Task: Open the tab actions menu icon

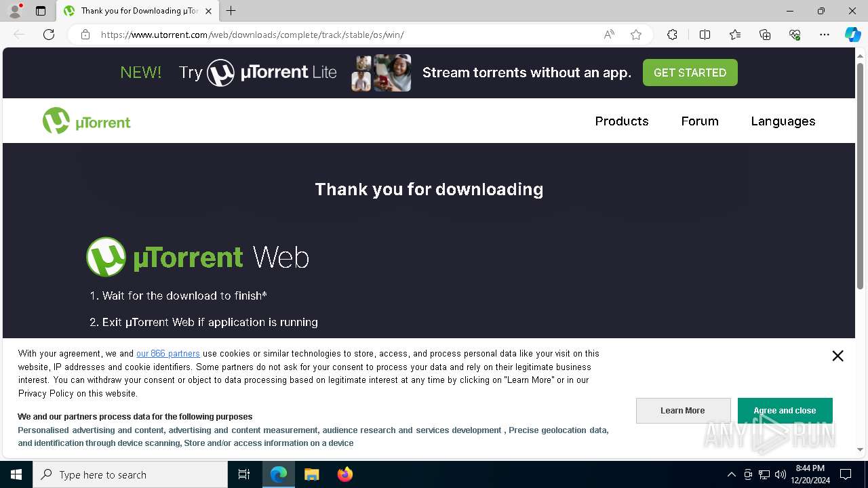Action: pos(41,11)
